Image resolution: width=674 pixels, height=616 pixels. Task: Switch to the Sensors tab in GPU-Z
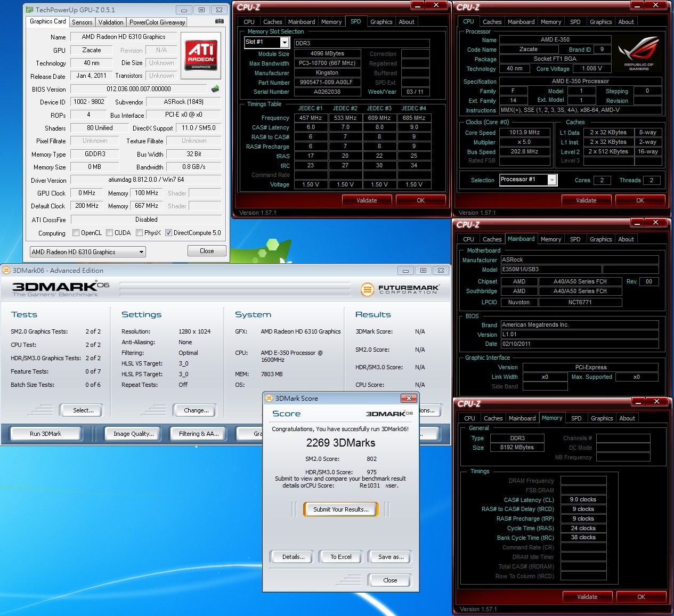coord(82,22)
